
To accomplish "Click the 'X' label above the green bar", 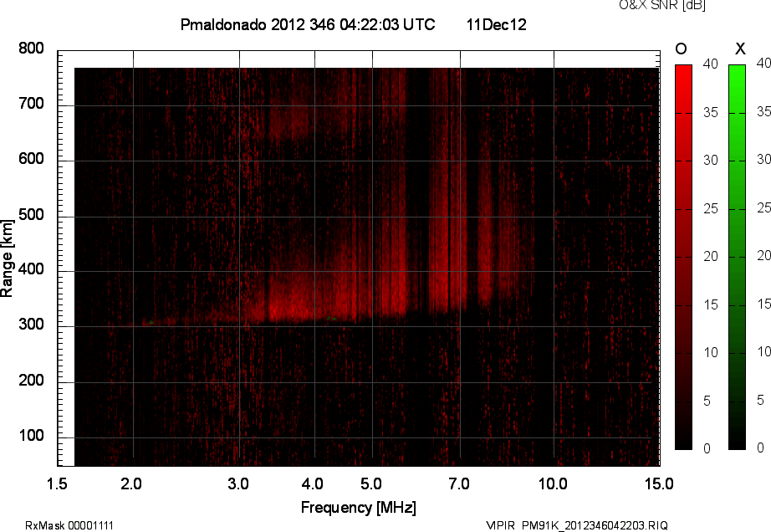I will [x=740, y=49].
